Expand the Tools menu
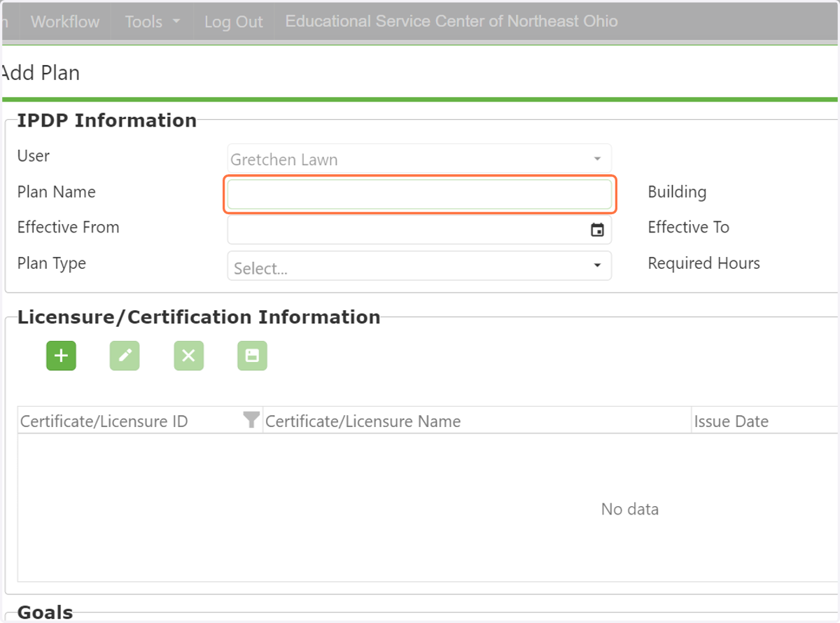The image size is (840, 623). click(x=152, y=22)
